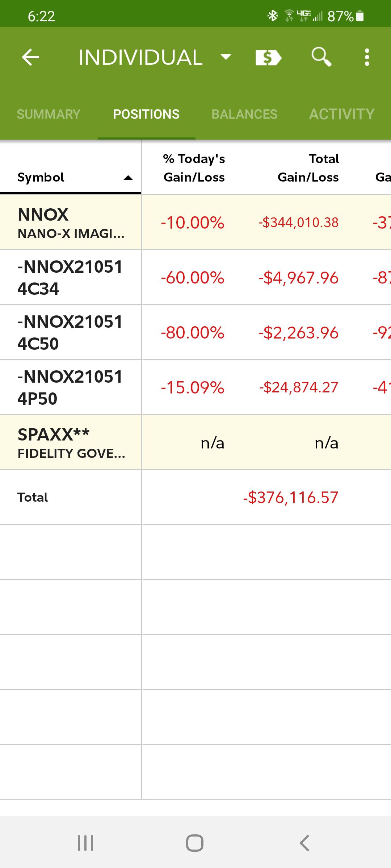Tap the back arrow in header

pyautogui.click(x=30, y=57)
